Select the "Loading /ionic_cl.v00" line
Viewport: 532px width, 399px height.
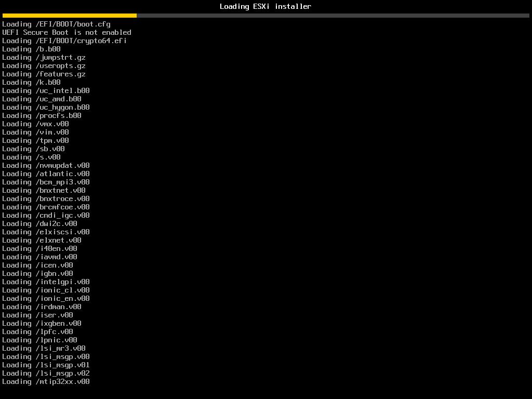point(46,290)
